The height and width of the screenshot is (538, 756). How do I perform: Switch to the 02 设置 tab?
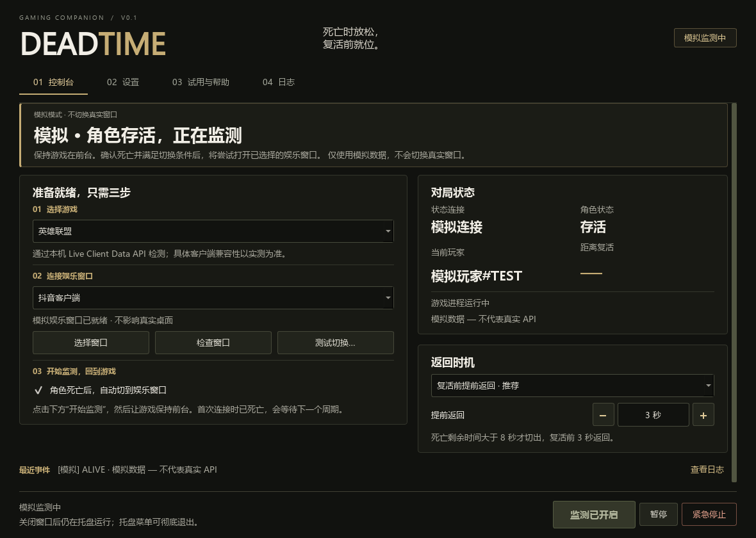click(123, 82)
